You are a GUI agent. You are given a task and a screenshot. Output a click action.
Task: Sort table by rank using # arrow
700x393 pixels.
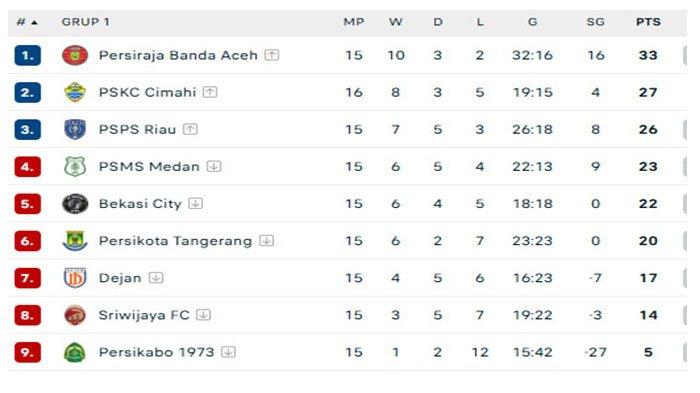[x=27, y=22]
